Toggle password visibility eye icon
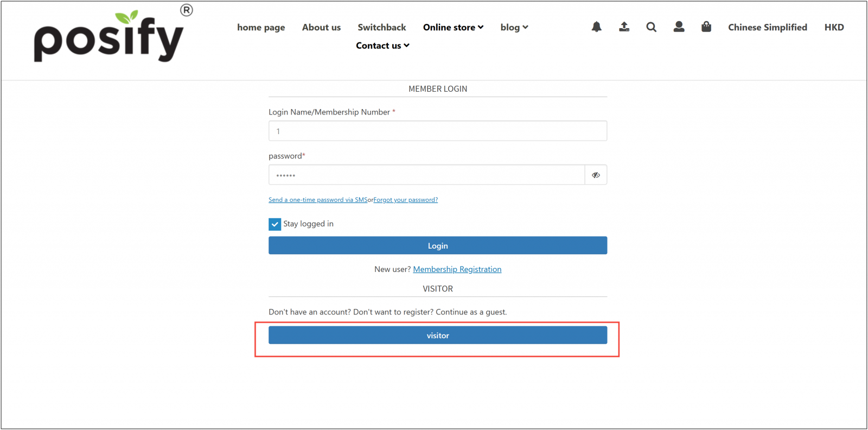 [x=596, y=175]
